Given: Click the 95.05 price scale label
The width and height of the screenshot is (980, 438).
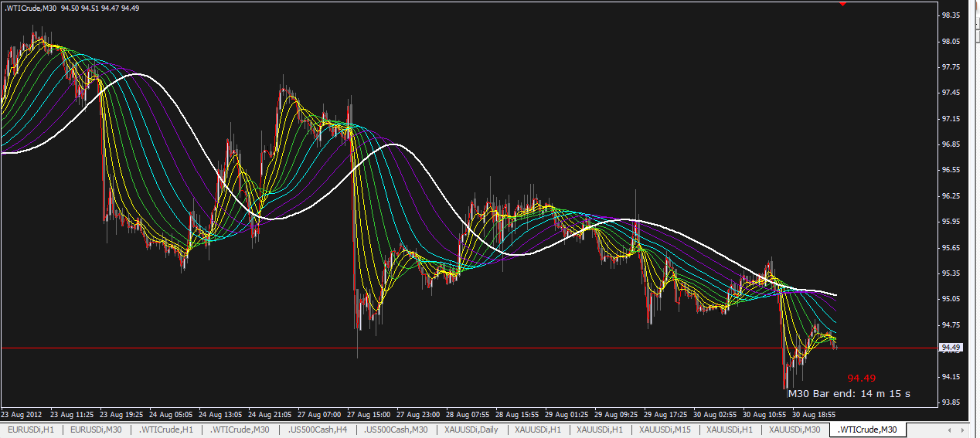Looking at the screenshot, I should (951, 299).
